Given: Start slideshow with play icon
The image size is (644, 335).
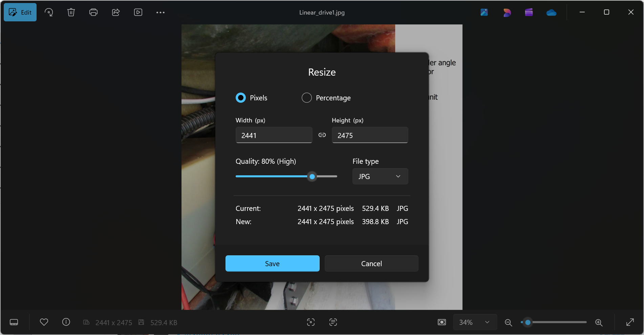Looking at the screenshot, I should (138, 12).
